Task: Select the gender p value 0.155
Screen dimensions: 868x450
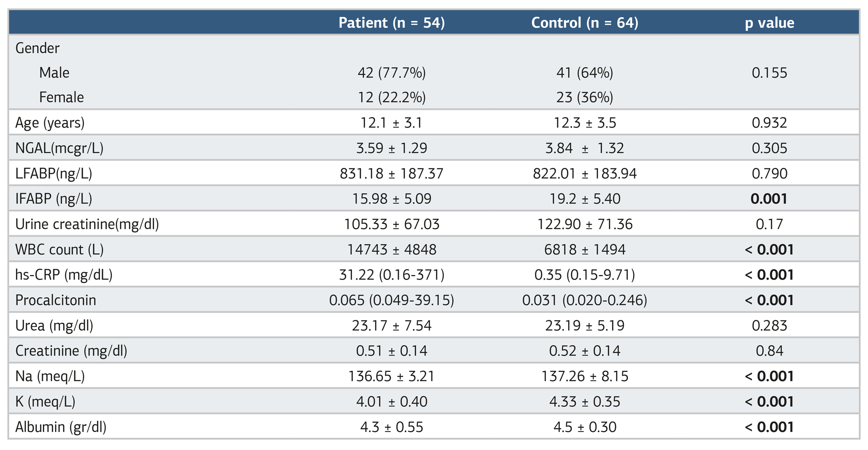Action: 769,73
